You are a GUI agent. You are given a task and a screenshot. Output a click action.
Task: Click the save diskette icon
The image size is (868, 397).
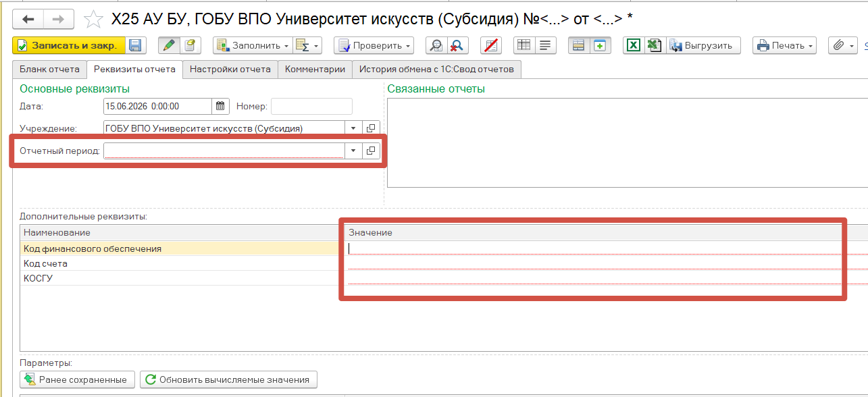tap(135, 45)
